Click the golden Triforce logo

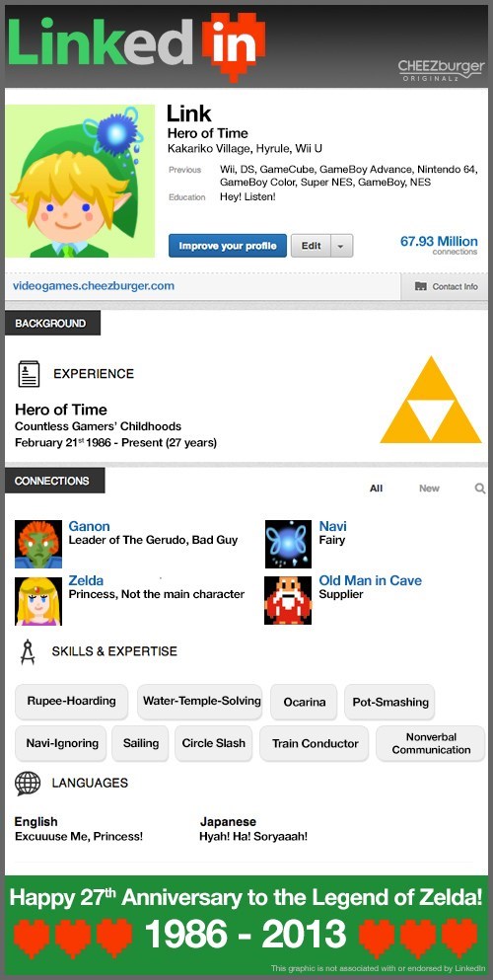pyautogui.click(x=431, y=400)
